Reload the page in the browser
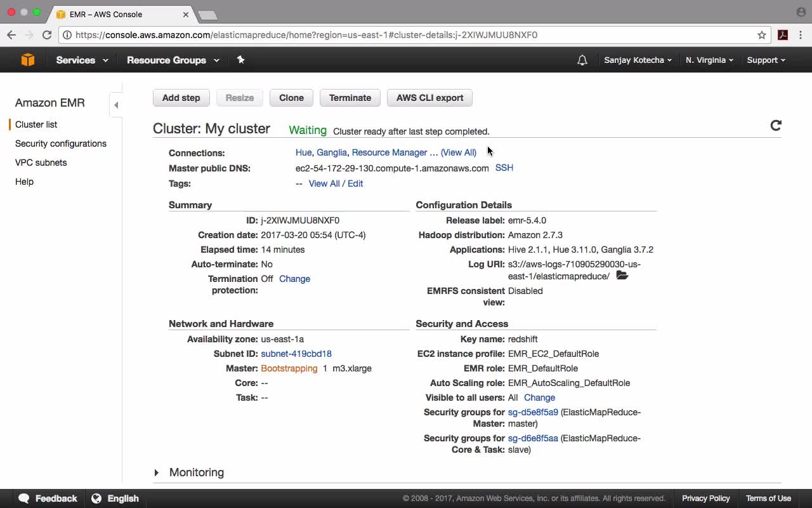Viewport: 812px width, 508px height. 46,35
